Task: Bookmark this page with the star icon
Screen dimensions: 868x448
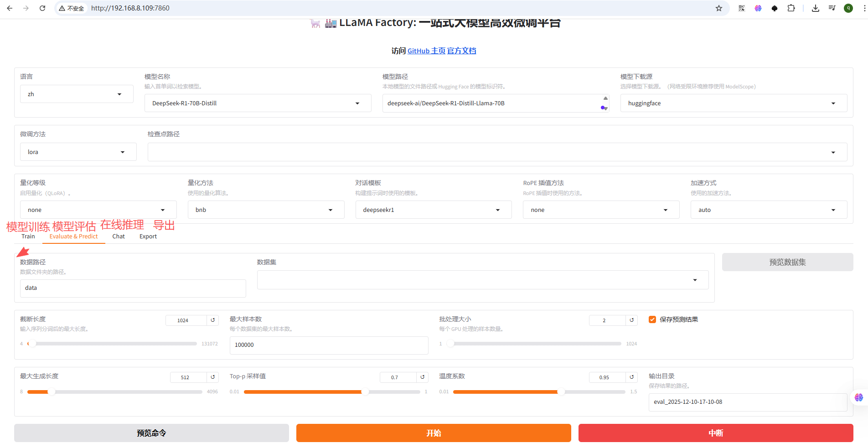Action: pos(719,8)
